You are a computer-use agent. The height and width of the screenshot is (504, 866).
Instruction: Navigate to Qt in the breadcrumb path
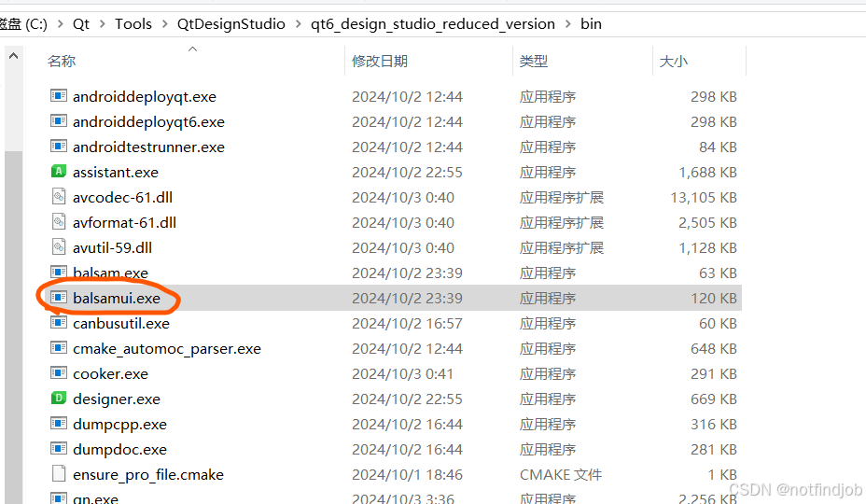(x=81, y=23)
